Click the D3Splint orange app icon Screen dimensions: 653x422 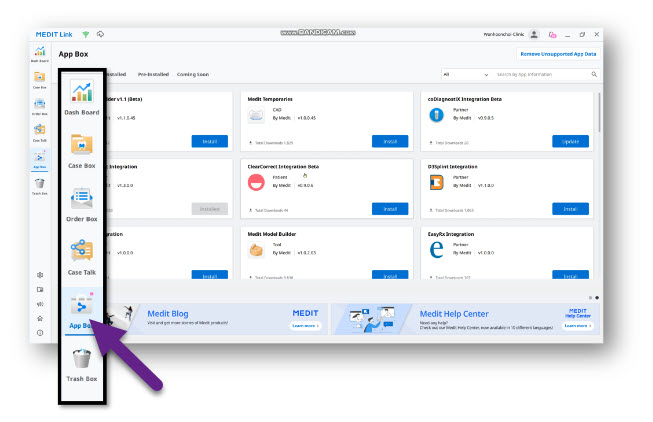tap(436, 182)
